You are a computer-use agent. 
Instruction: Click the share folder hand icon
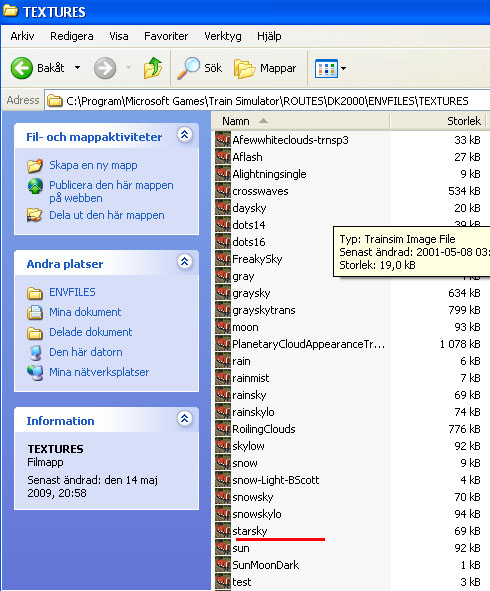pos(35,215)
